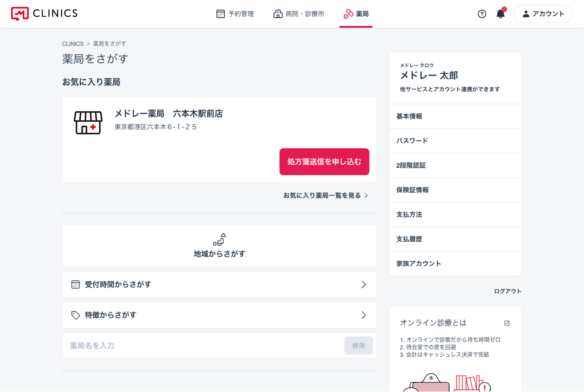Switch to the 病院・診療所 tab
The height and width of the screenshot is (392, 584).
[x=299, y=14]
